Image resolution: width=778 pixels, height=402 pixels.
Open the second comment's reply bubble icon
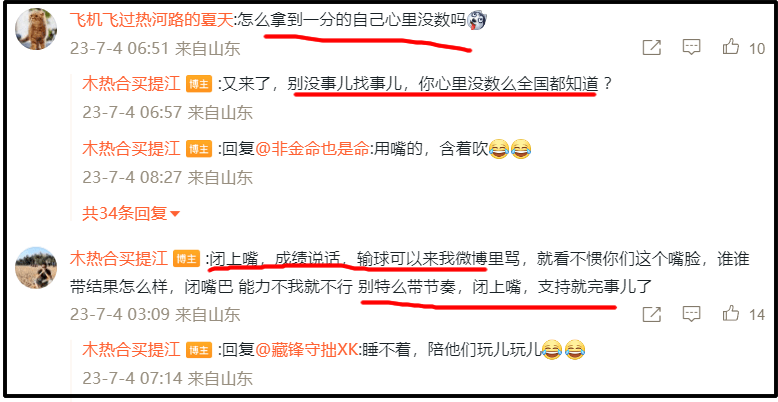pyautogui.click(x=691, y=313)
